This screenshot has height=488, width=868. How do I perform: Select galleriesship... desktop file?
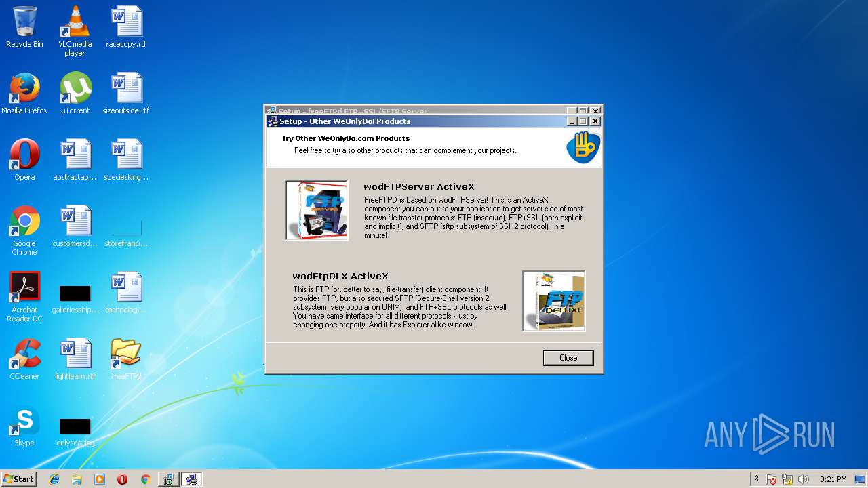[x=75, y=298]
